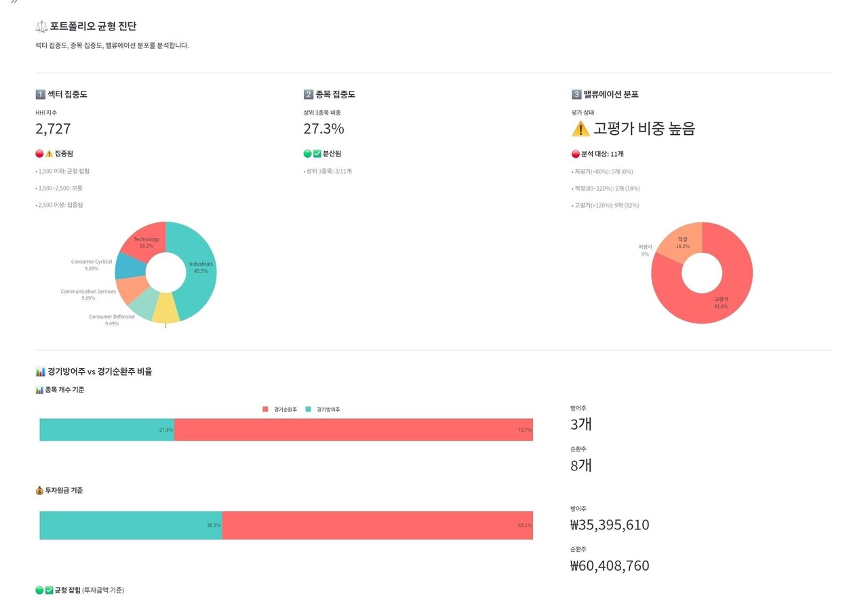Click the red status dot beside 집중됨
This screenshot has width=868, height=606.
point(39,154)
